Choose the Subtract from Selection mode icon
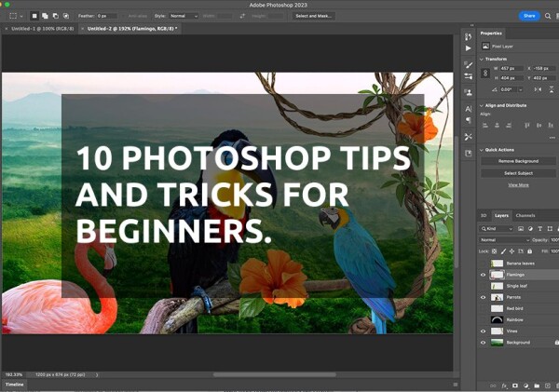This screenshot has height=392, width=559. [56, 16]
